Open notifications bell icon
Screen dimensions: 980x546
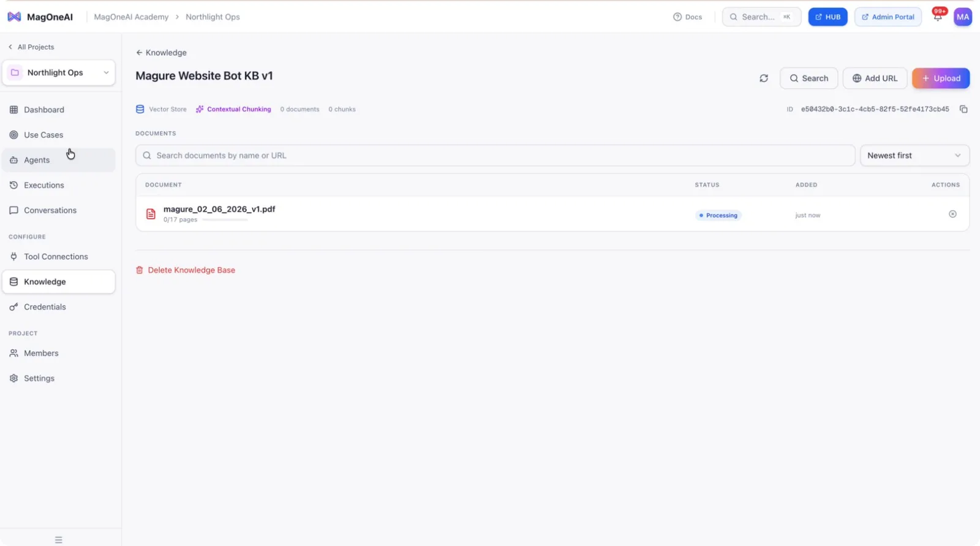tap(938, 17)
